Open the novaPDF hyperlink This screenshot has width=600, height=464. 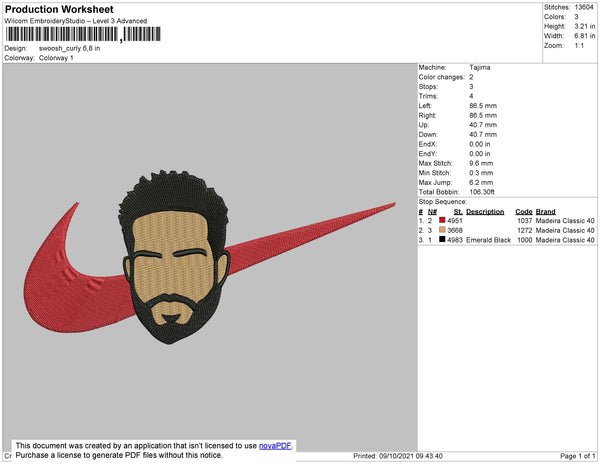click(275, 446)
